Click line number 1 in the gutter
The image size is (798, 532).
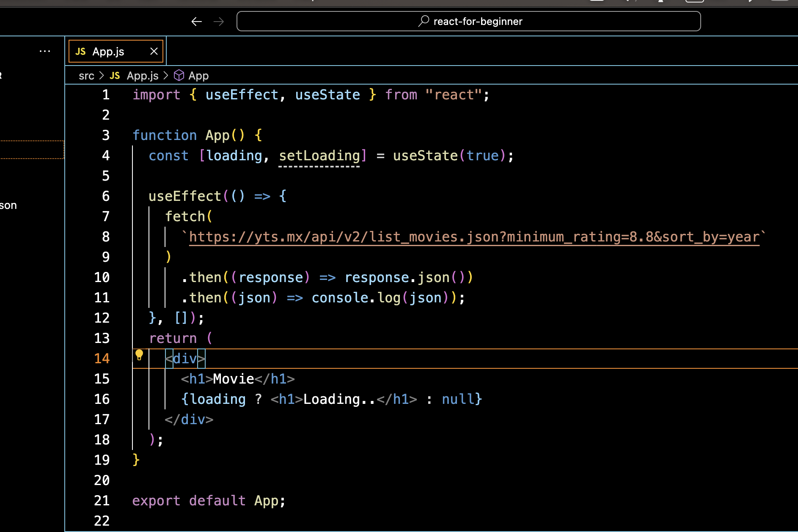(x=106, y=95)
